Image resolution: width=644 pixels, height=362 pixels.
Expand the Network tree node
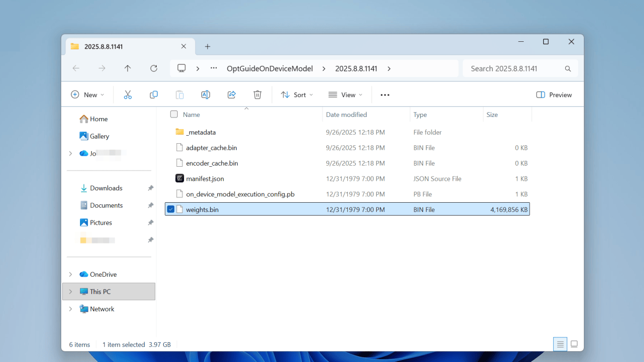(x=70, y=309)
